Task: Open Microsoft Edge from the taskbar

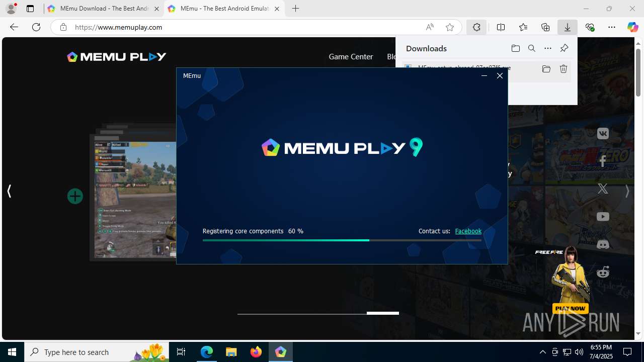Action: point(207,352)
